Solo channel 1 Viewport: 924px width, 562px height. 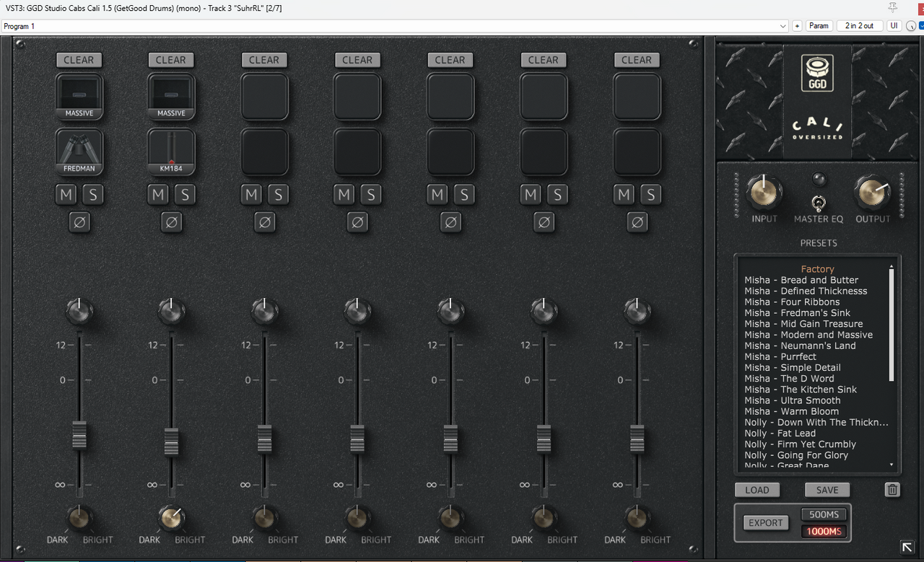[x=92, y=194]
